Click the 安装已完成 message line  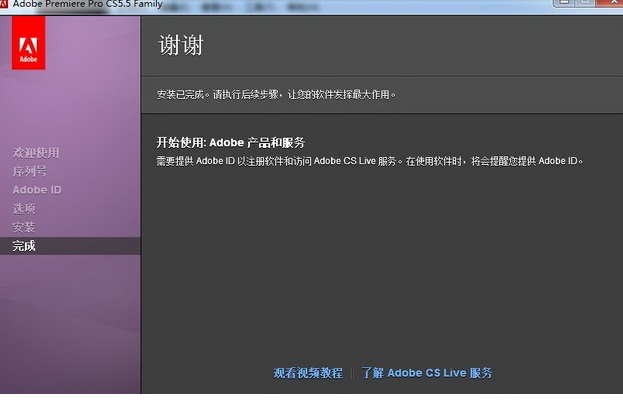click(x=276, y=95)
